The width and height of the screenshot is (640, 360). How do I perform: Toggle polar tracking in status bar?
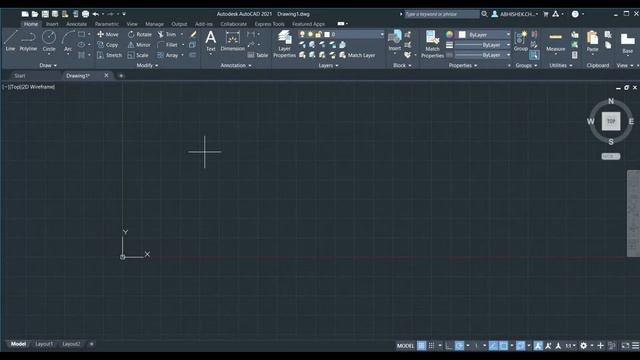pyautogui.click(x=460, y=346)
